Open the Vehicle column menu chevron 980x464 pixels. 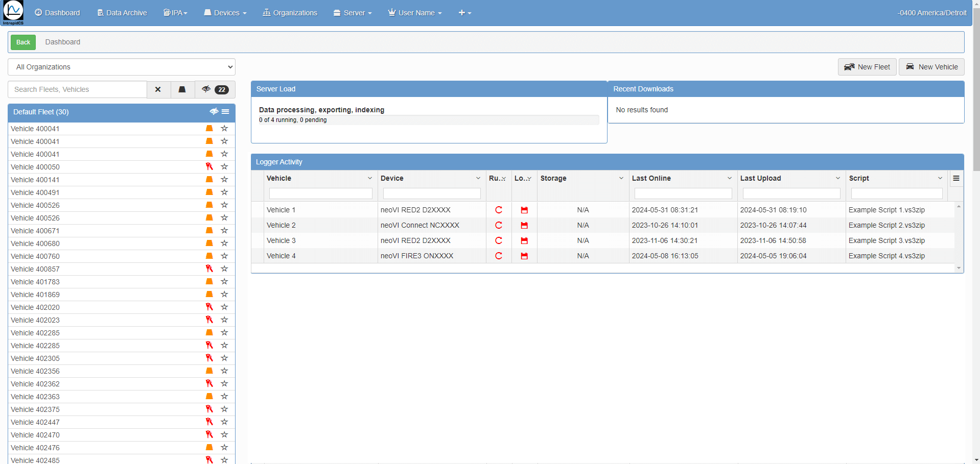coord(370,178)
